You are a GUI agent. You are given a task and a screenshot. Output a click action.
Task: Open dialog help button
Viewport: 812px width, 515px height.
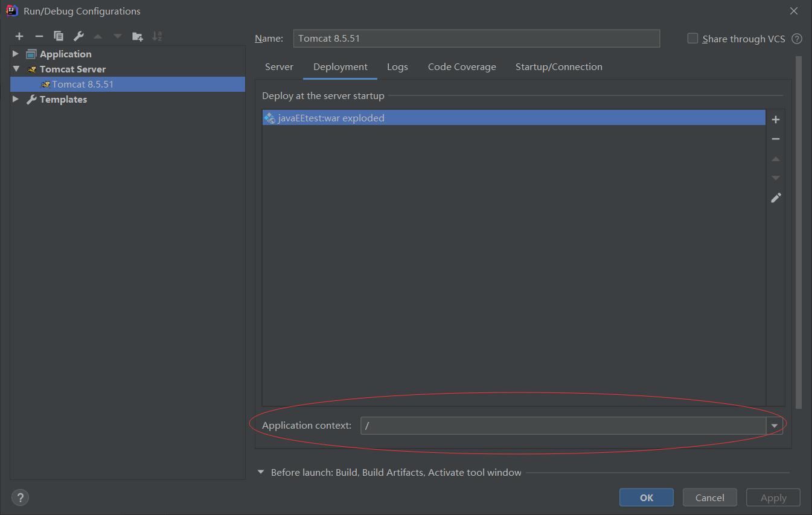(20, 497)
